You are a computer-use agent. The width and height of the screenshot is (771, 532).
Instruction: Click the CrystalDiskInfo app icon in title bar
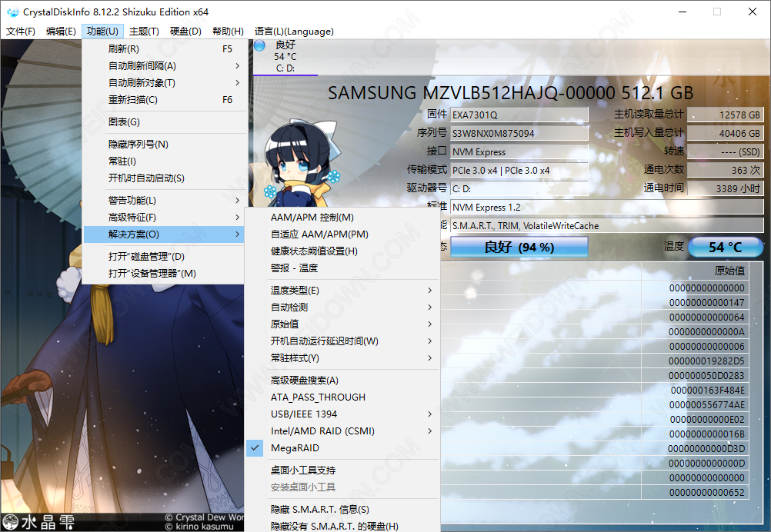[x=12, y=12]
